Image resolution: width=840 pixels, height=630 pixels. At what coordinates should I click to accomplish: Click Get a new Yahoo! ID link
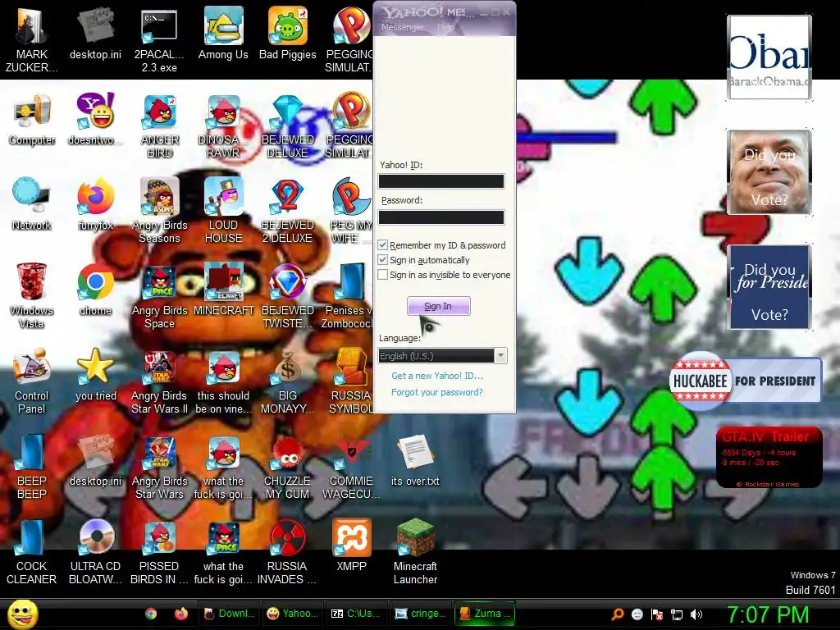[437, 376]
